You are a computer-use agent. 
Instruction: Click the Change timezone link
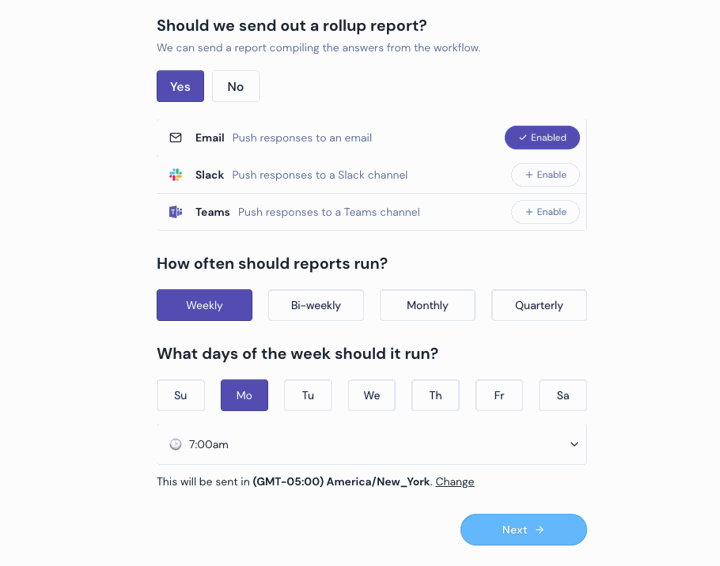(455, 482)
